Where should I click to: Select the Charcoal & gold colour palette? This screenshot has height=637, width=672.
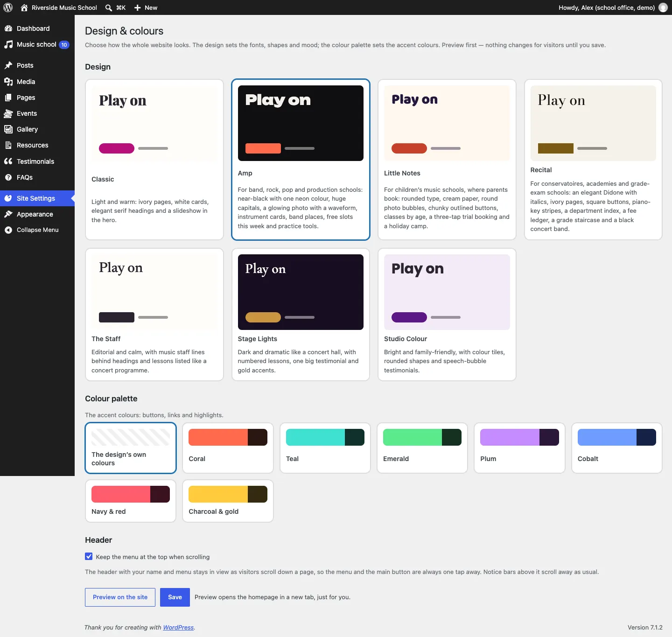click(228, 501)
